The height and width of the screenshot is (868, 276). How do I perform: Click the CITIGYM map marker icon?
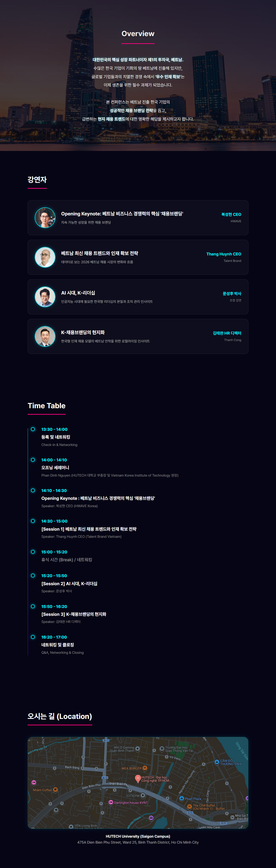(143, 795)
